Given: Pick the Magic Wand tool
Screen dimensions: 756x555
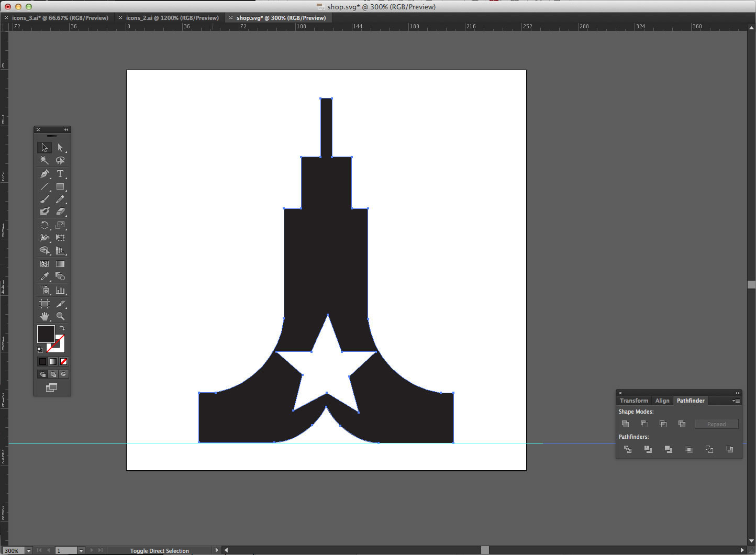Looking at the screenshot, I should tap(45, 160).
